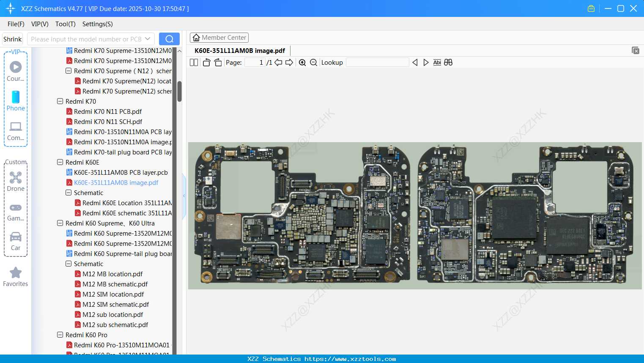Open the Tool(T) menu

click(x=65, y=24)
